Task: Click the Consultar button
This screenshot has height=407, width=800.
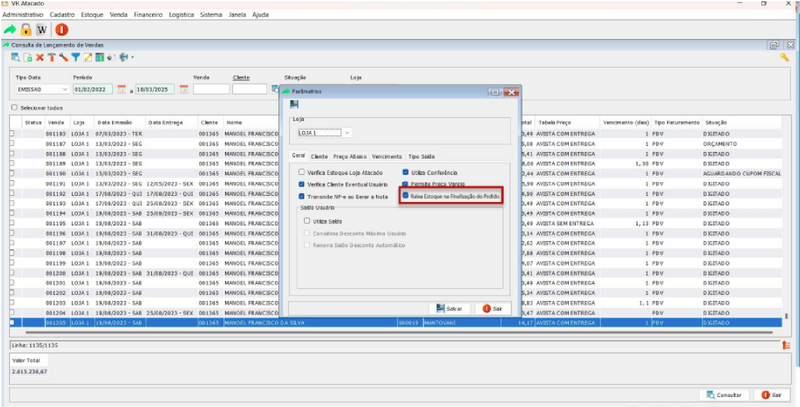Action: (724, 395)
